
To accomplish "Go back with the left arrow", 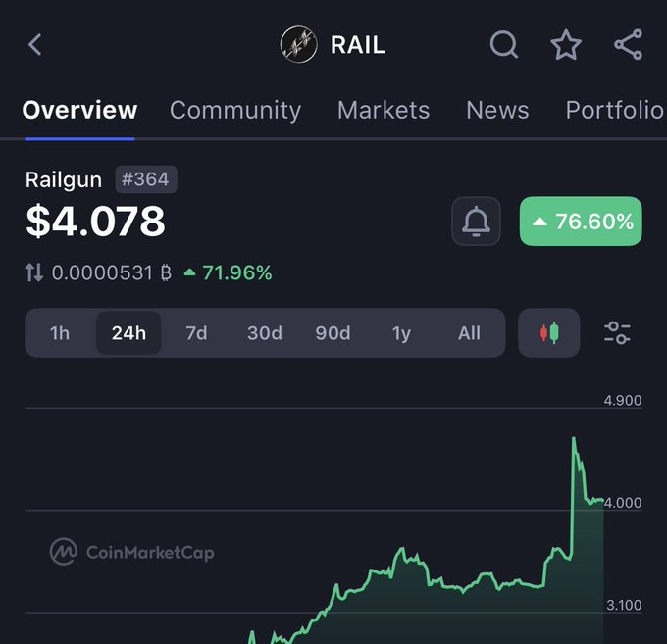I will pos(35,45).
